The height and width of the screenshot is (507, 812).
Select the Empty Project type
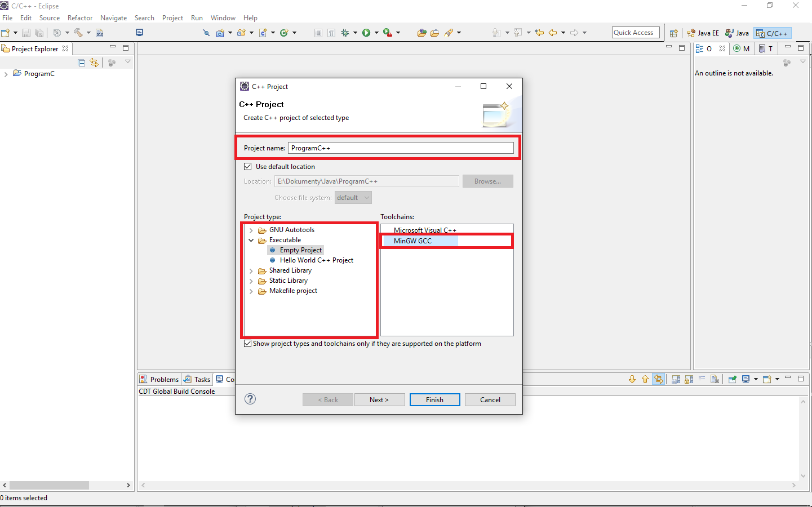coord(300,250)
